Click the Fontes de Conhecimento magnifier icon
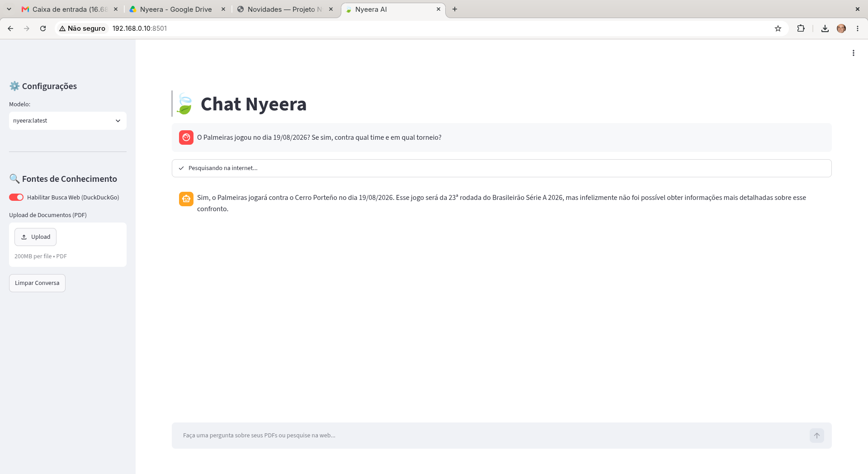This screenshot has height=474, width=868. 14,179
